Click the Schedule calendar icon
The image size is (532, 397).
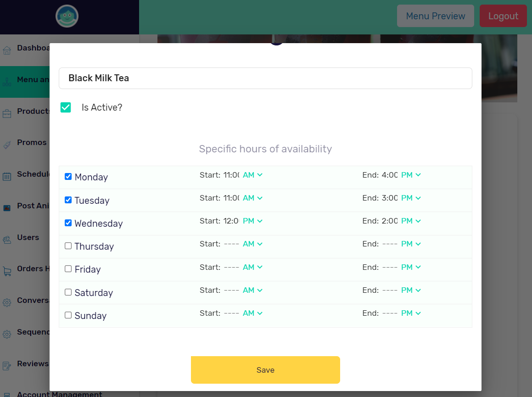pyautogui.click(x=7, y=176)
